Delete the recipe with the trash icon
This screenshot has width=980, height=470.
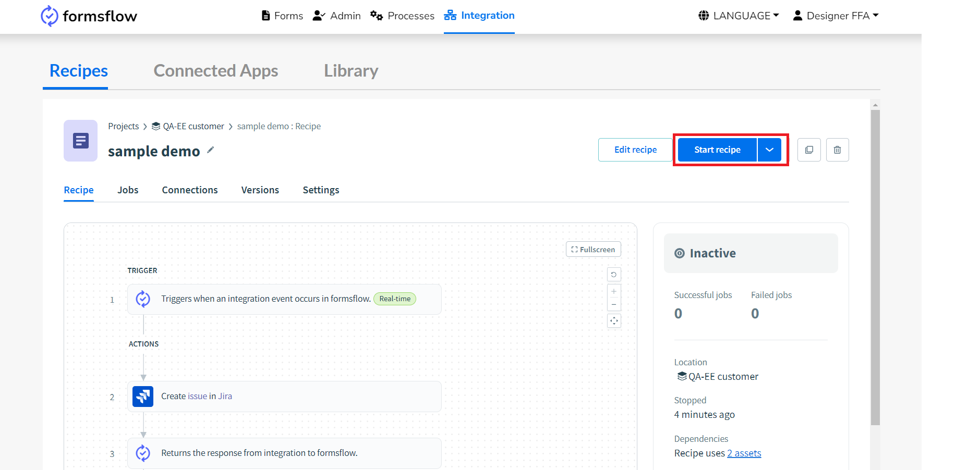[837, 150]
